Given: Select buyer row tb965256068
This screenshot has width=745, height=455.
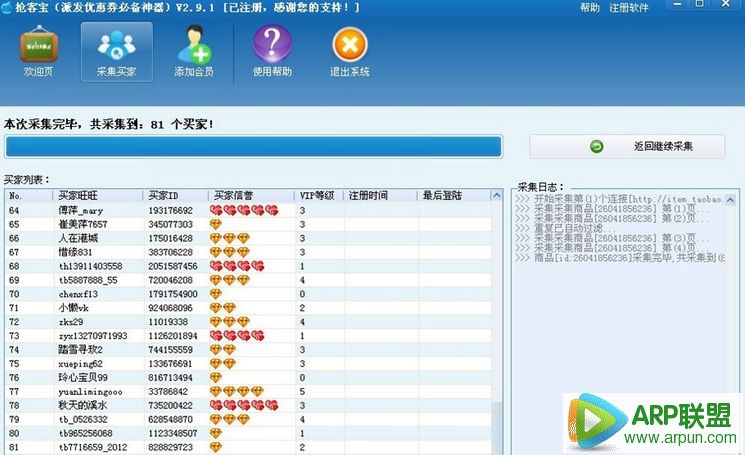Looking at the screenshot, I should (x=248, y=433).
